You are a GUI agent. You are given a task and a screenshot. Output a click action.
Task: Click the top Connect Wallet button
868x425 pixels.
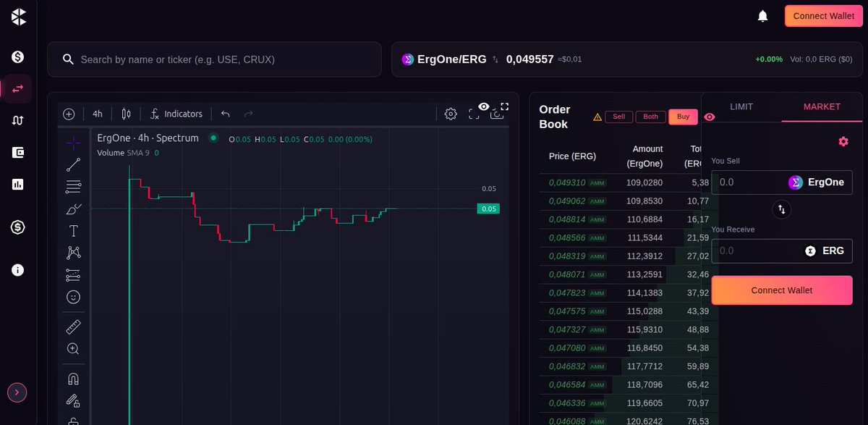pyautogui.click(x=823, y=16)
